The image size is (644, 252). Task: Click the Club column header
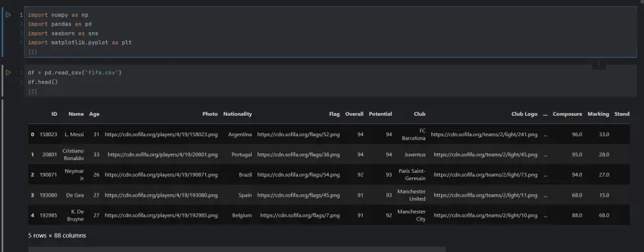click(x=420, y=114)
